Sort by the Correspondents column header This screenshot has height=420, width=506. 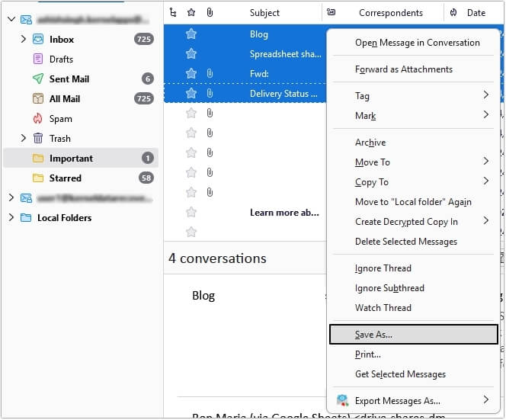391,13
